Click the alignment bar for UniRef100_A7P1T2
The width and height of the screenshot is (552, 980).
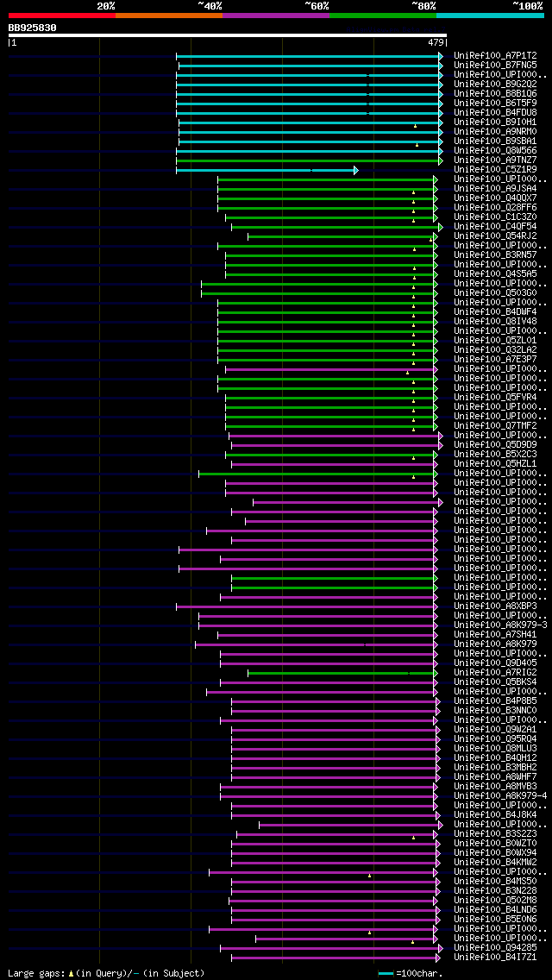click(x=309, y=56)
